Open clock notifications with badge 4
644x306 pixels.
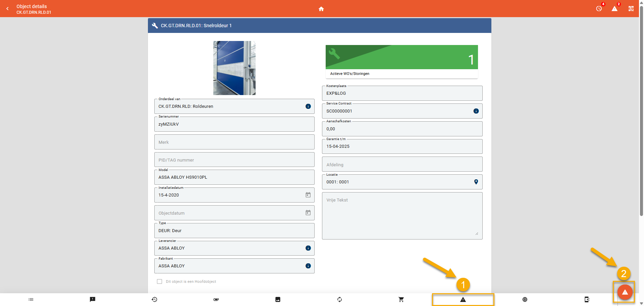tap(599, 9)
